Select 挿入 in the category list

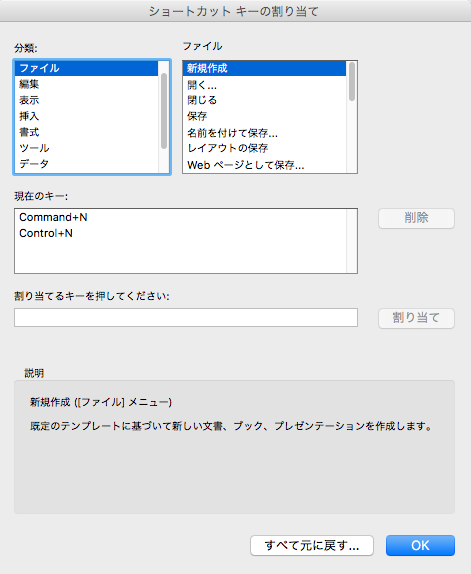[x=86, y=116]
